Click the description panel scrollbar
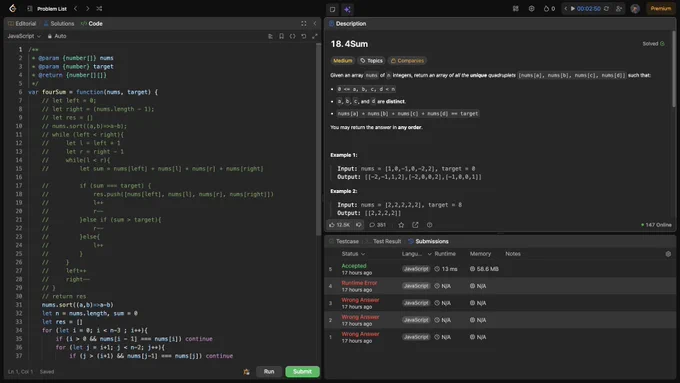This screenshot has width=680, height=383. 673,69
